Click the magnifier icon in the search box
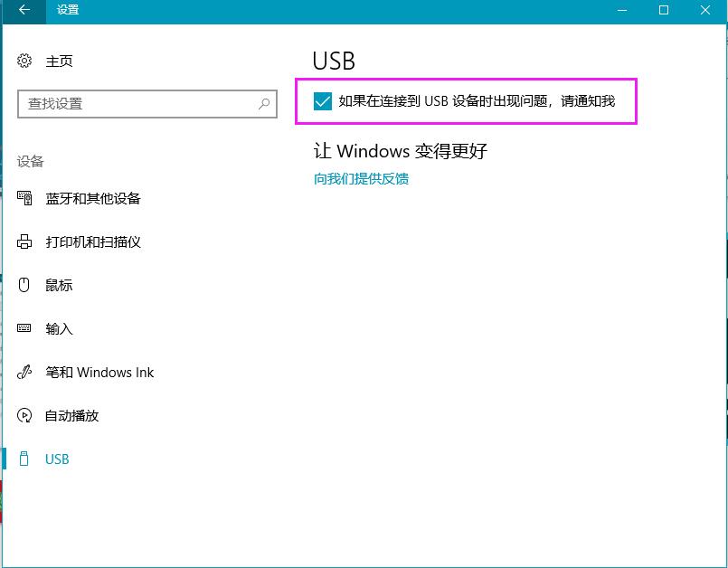Image resolution: width=728 pixels, height=568 pixels. coord(263,104)
